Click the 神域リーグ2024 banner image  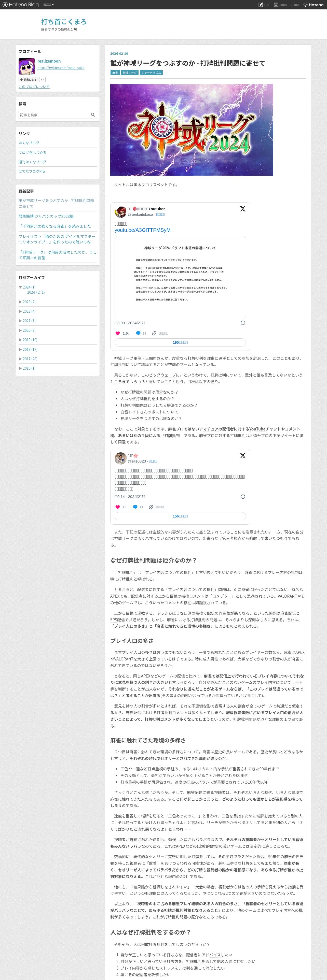pos(192,130)
